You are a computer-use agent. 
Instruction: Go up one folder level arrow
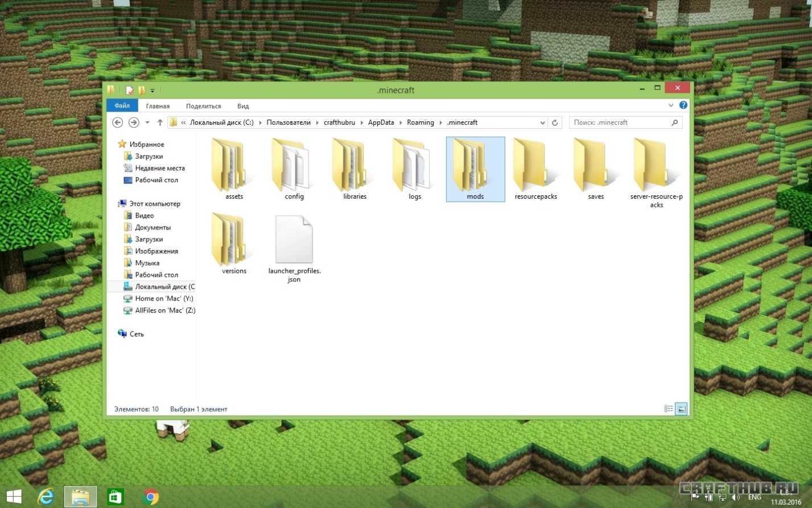160,122
